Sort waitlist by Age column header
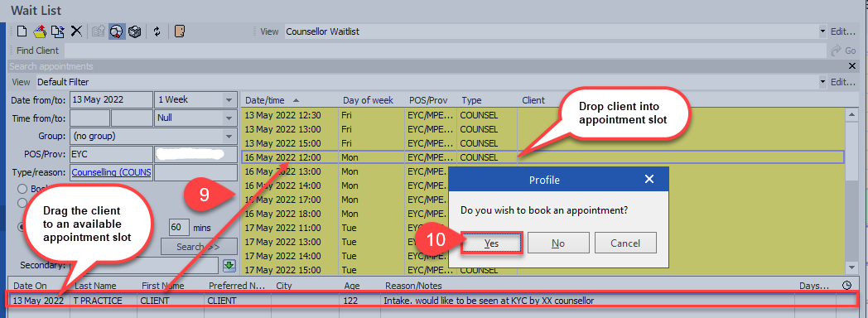Image resolution: width=868 pixels, height=318 pixels. click(359, 286)
